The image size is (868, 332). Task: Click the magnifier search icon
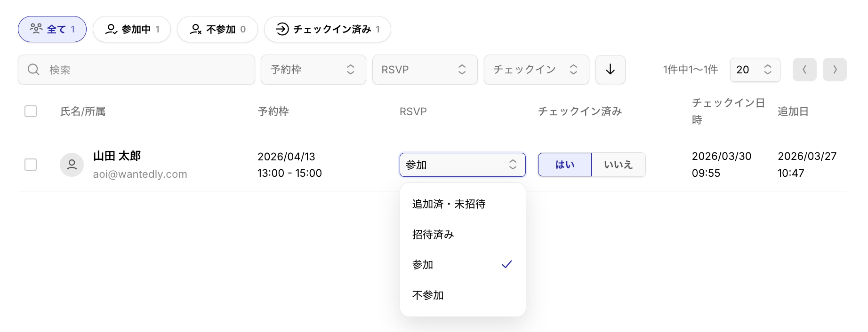click(x=33, y=70)
